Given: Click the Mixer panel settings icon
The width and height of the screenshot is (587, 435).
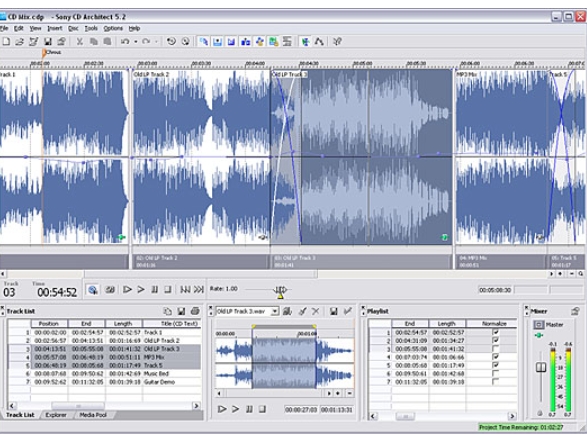Looking at the screenshot, I should 575,311.
